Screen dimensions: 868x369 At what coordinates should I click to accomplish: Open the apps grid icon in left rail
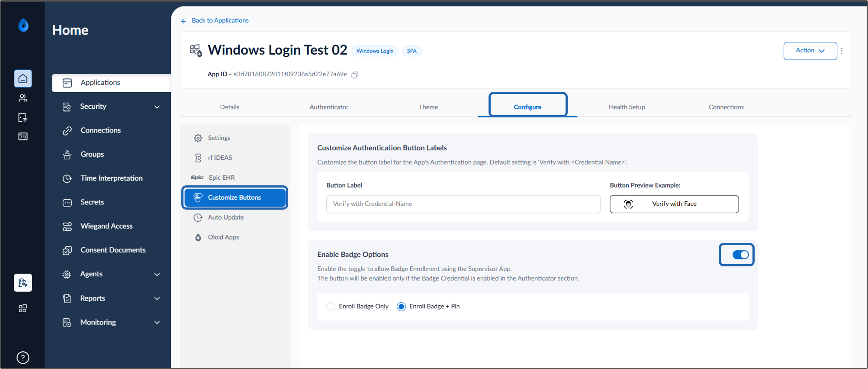(x=23, y=308)
